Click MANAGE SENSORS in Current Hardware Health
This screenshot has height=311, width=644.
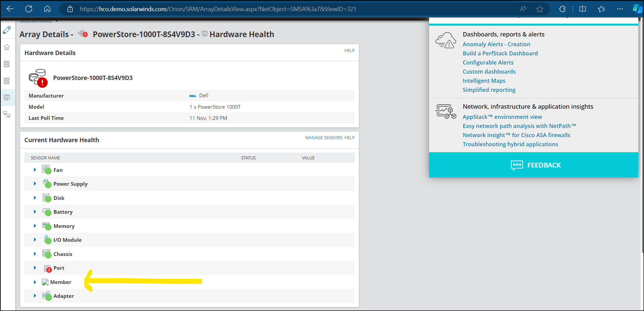coord(324,138)
